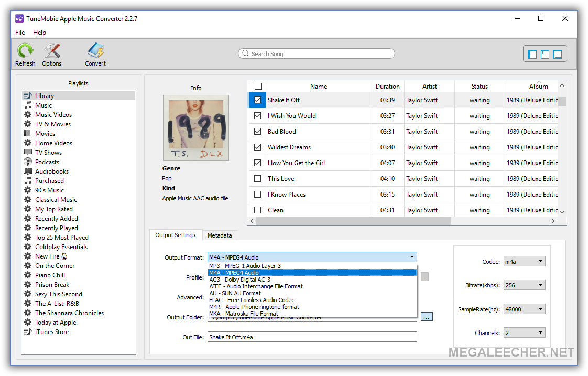Click the Audiobooks book icon
The width and height of the screenshot is (588, 376).
tap(28, 171)
